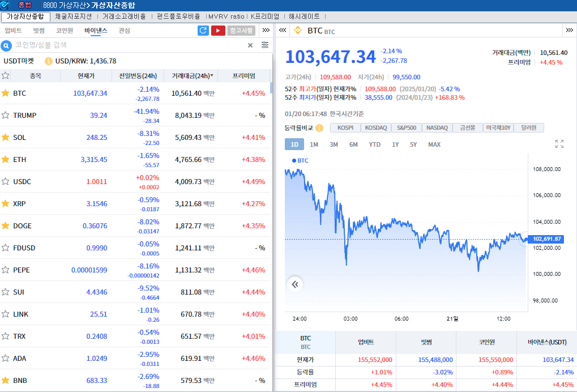
Task: Open the red YouTube video button
Action: (218, 31)
